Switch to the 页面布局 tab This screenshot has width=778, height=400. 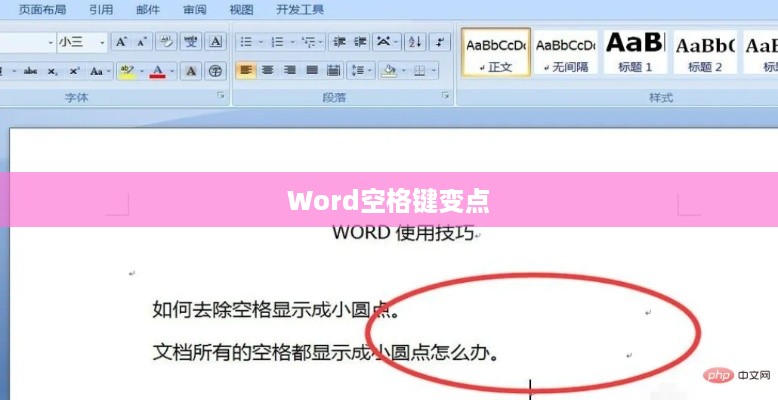click(42, 9)
